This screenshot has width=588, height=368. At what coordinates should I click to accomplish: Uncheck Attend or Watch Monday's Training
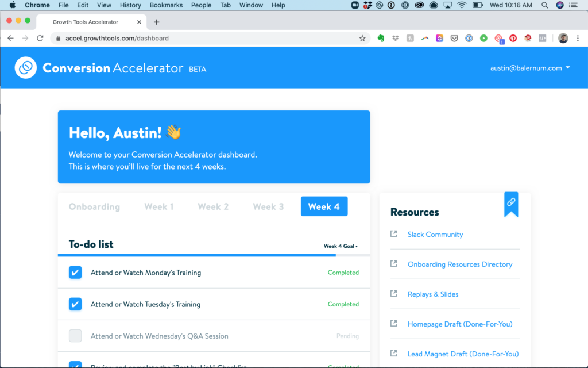[x=75, y=273]
